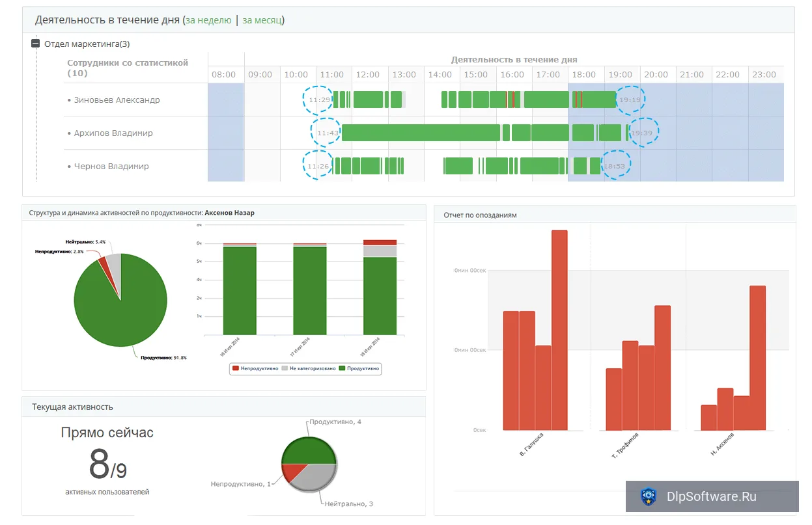Click the Нейтрально 5.4% pie label

(x=85, y=242)
